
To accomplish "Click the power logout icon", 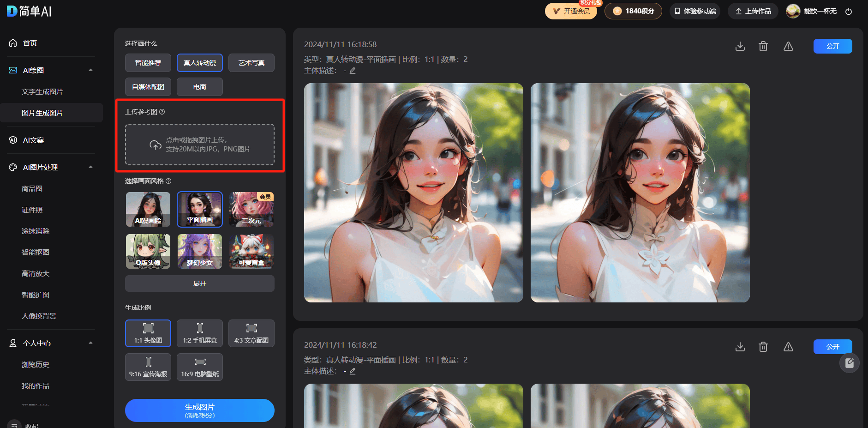I will pyautogui.click(x=848, y=12).
